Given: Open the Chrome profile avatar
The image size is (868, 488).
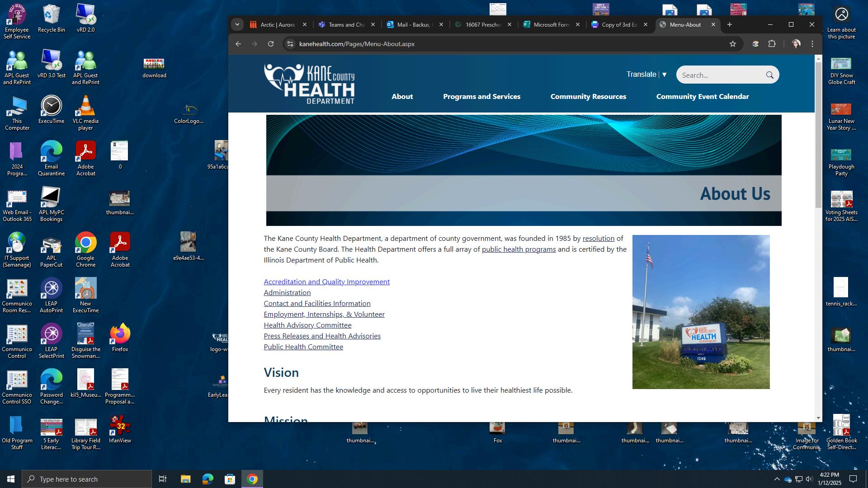Looking at the screenshot, I should tap(796, 44).
